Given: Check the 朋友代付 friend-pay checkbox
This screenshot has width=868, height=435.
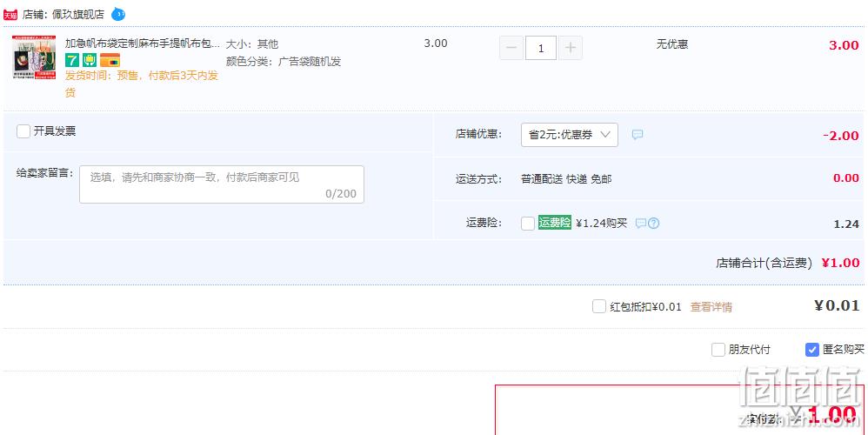Looking at the screenshot, I should (x=718, y=350).
